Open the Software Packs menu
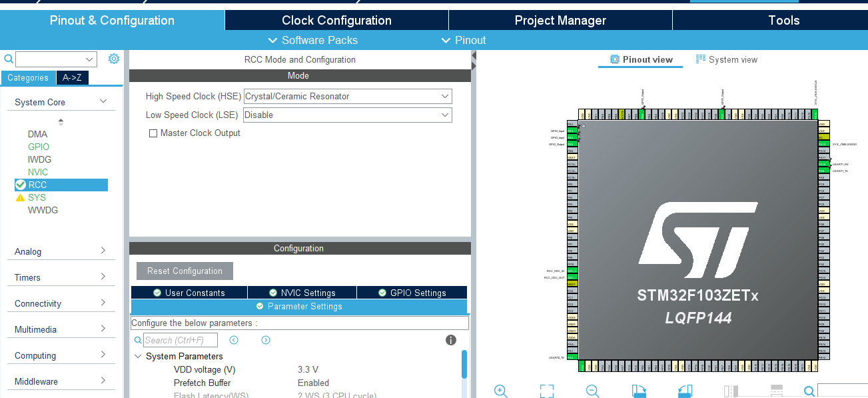Image resolution: width=868 pixels, height=398 pixels. coord(313,40)
